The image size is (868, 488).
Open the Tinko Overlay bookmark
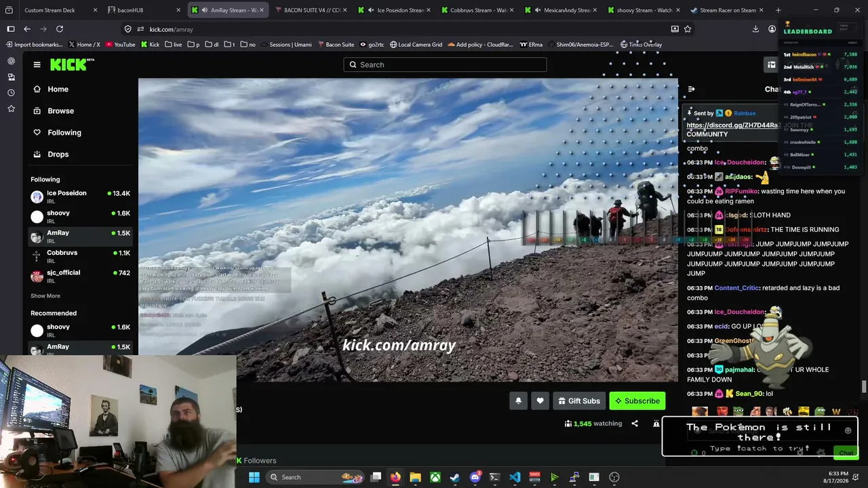(x=641, y=45)
